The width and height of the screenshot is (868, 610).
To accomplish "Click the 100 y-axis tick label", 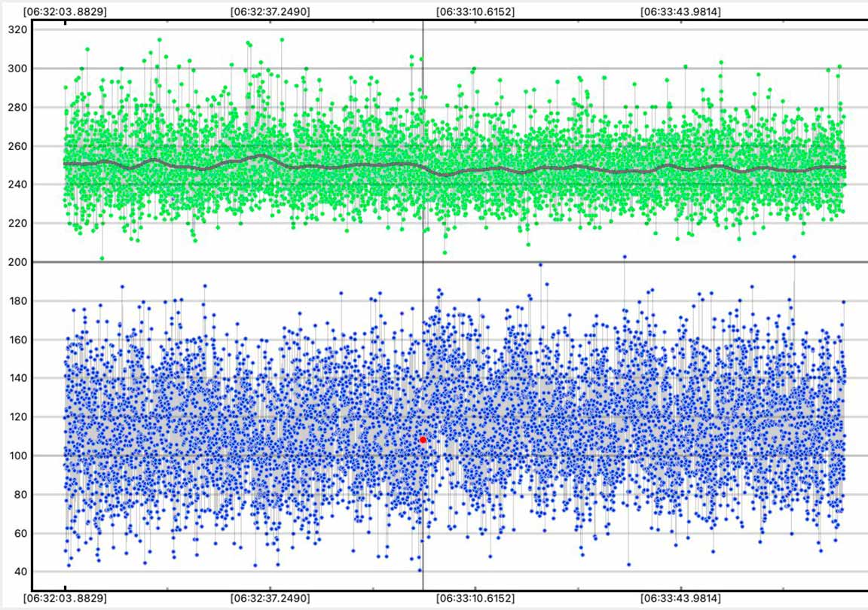I will (17, 456).
